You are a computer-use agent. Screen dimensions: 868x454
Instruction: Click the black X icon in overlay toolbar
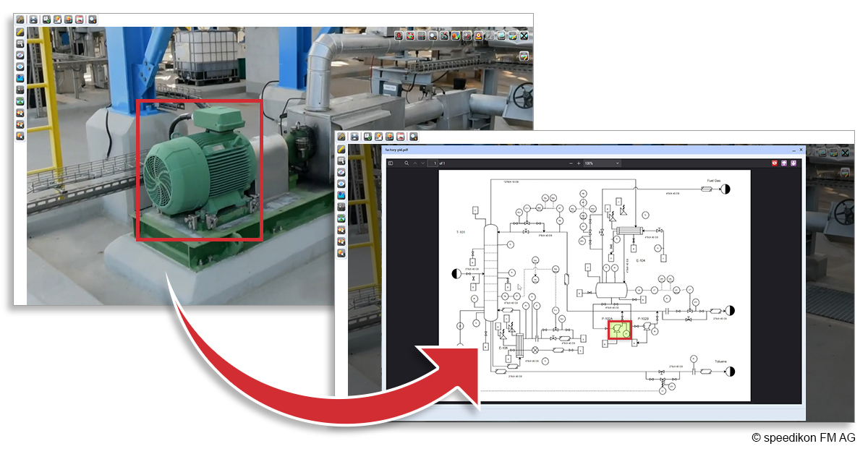[524, 35]
